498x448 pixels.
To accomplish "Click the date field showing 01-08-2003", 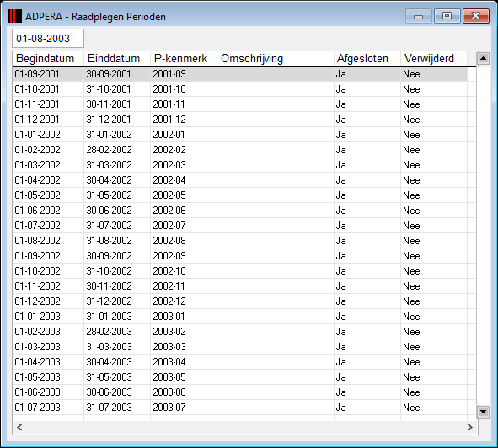I will pyautogui.click(x=48, y=39).
